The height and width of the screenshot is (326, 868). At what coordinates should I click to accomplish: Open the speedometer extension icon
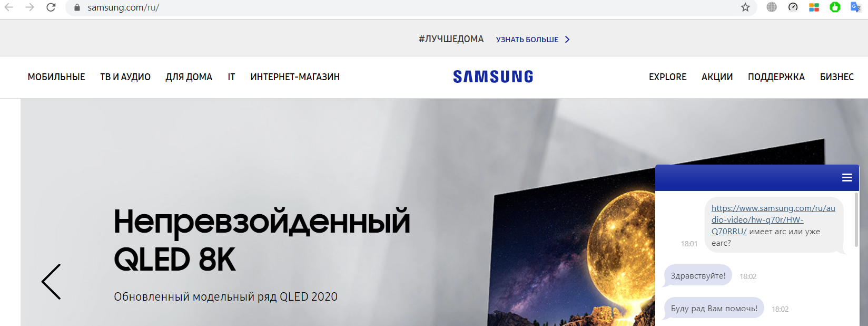click(793, 7)
